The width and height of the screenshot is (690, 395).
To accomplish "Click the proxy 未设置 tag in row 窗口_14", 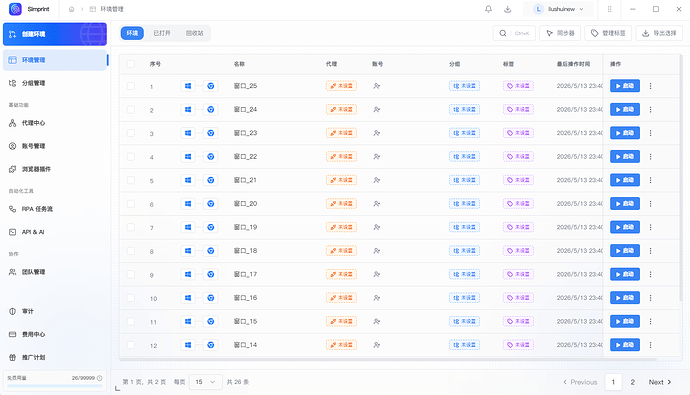I will (x=341, y=345).
